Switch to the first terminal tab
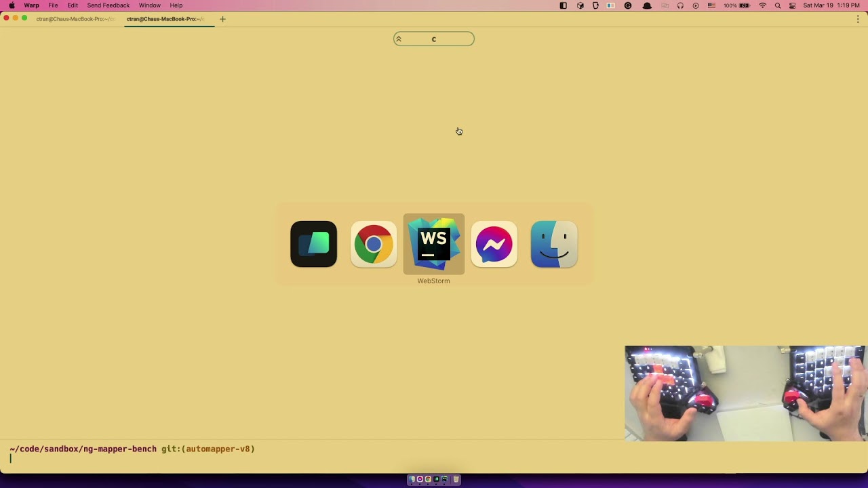 point(75,19)
